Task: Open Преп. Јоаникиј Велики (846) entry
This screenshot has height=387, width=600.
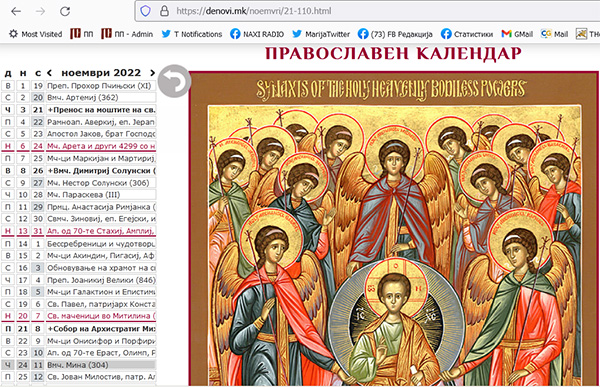Action: pos(101,280)
